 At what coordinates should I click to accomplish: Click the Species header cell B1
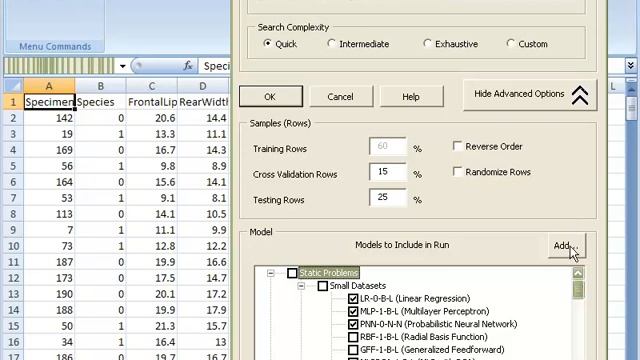(100, 102)
